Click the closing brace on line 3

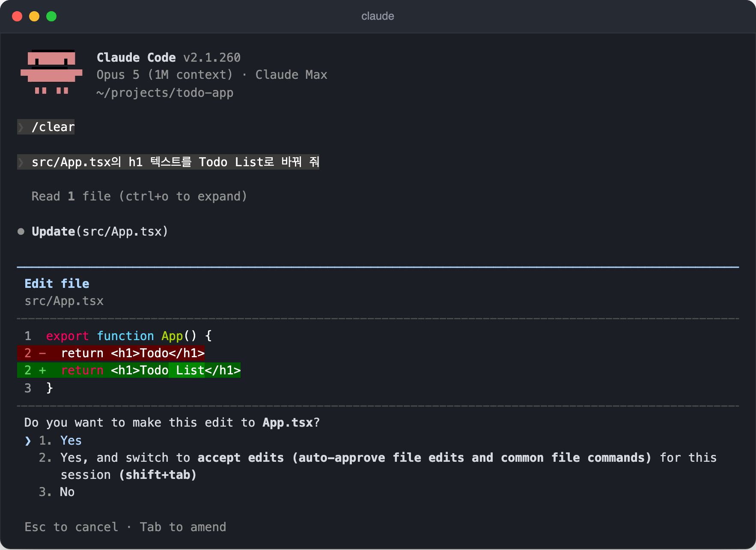(50, 388)
